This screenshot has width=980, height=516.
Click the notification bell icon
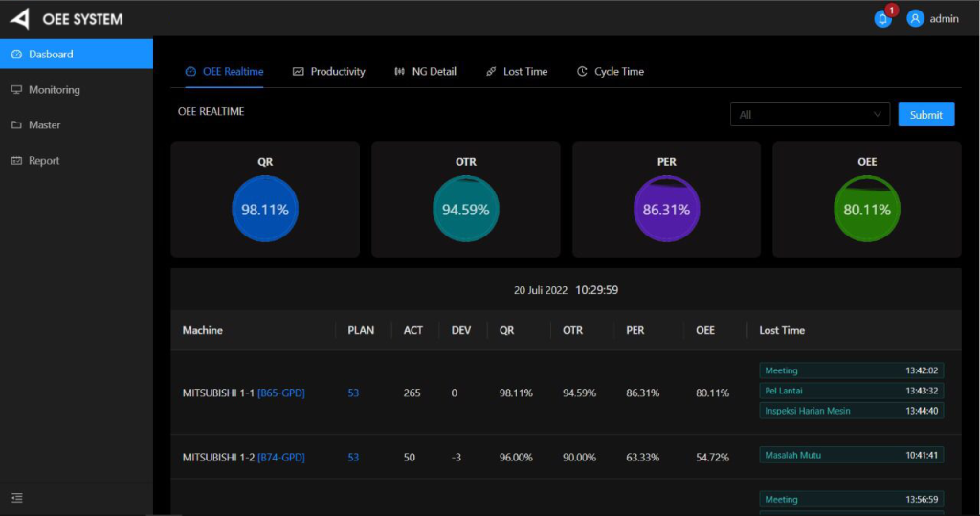tap(882, 18)
